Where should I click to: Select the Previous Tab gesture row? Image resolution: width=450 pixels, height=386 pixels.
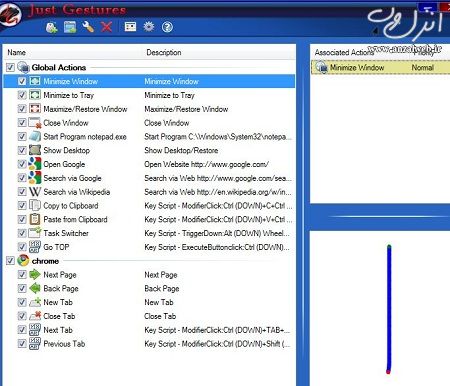click(x=149, y=344)
